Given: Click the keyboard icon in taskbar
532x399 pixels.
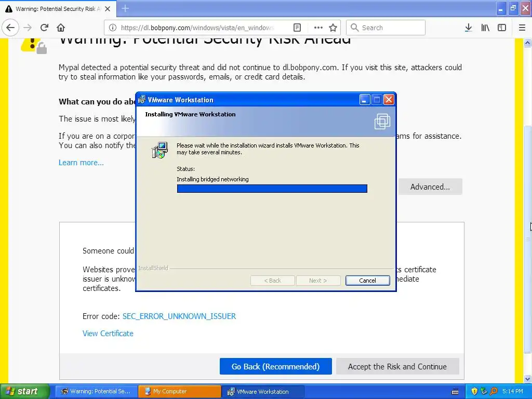Looking at the screenshot, I should pyautogui.click(x=455, y=392).
